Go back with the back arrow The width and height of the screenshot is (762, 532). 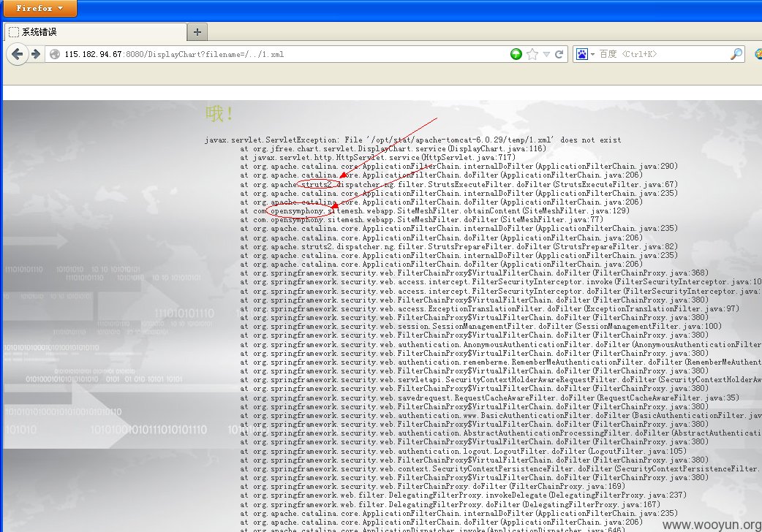[17, 54]
